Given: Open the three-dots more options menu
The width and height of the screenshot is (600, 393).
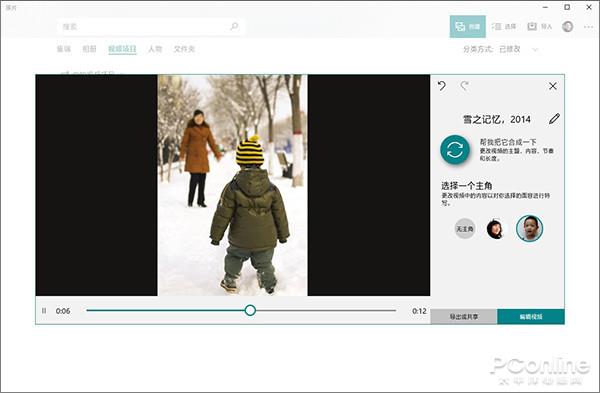Looking at the screenshot, I should pos(589,27).
